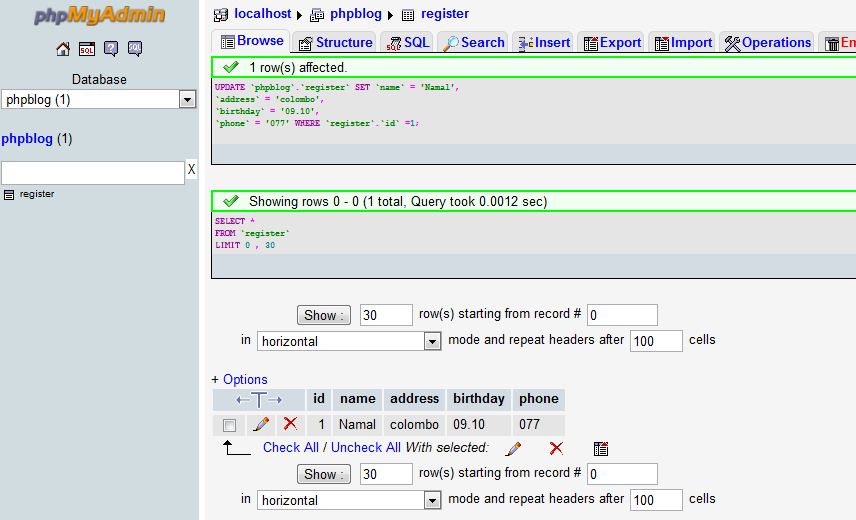Click the colombo address cell

[x=414, y=425]
